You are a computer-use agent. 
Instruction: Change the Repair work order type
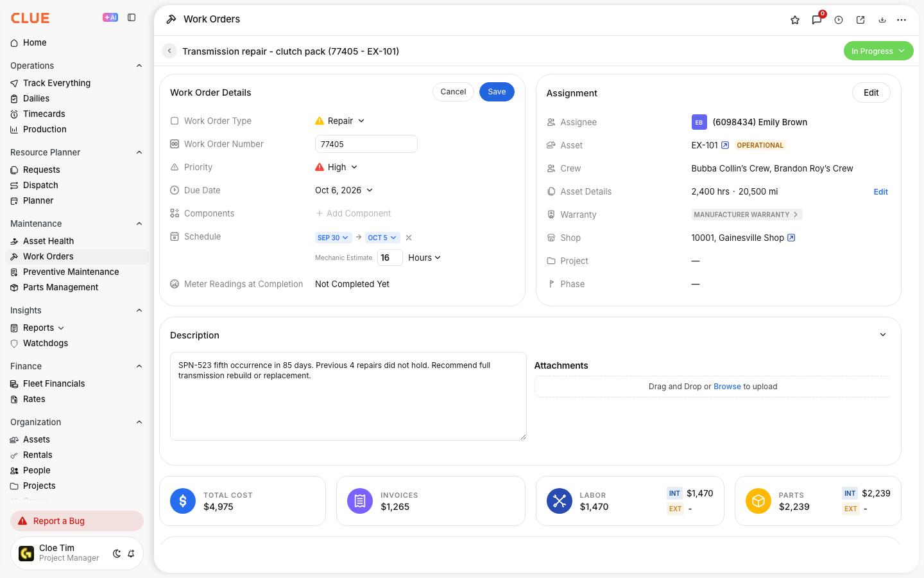[340, 121]
